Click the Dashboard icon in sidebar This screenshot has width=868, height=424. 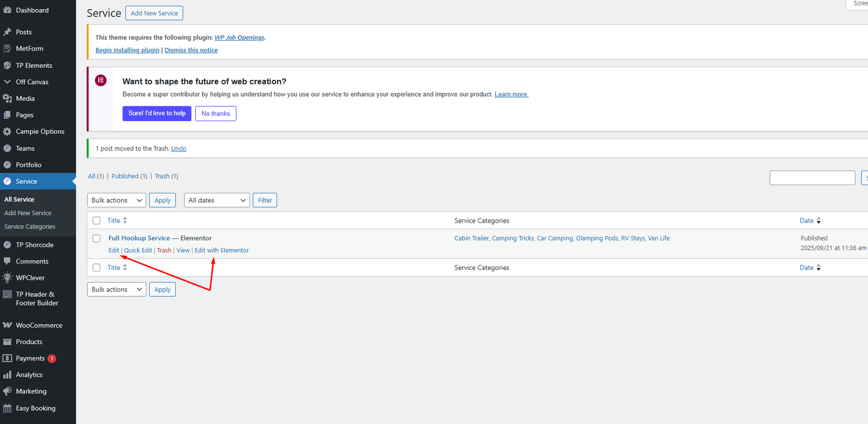click(7, 10)
